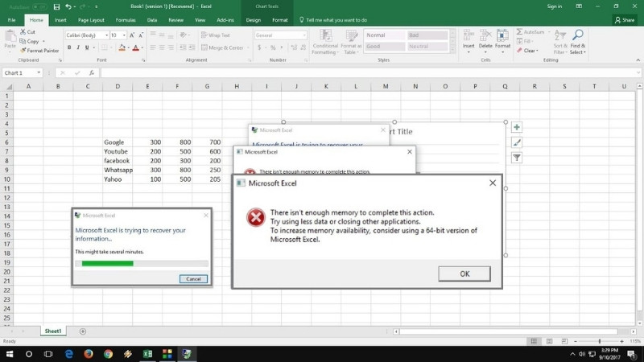Screen dimensions: 644x362
Task: Open the font size dropdown
Action: pos(124,35)
